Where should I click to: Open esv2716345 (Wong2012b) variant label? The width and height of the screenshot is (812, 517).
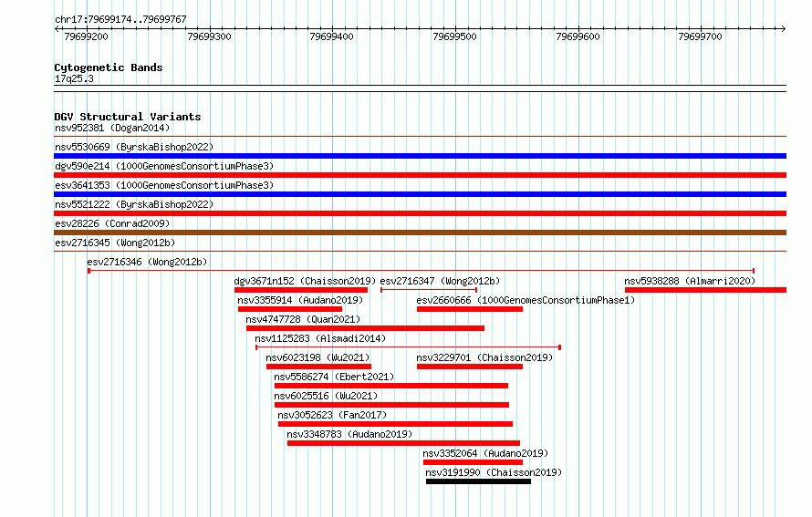pyautogui.click(x=115, y=243)
